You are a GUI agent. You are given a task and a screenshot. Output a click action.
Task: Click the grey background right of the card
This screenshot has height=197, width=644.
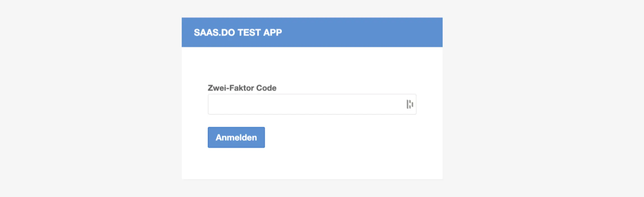[543, 98]
